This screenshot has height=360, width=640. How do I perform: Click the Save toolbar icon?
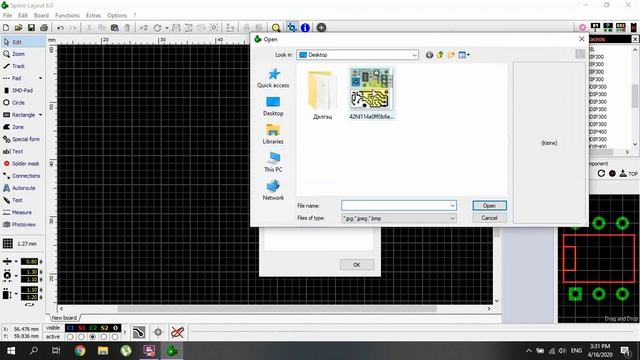(x=31, y=28)
